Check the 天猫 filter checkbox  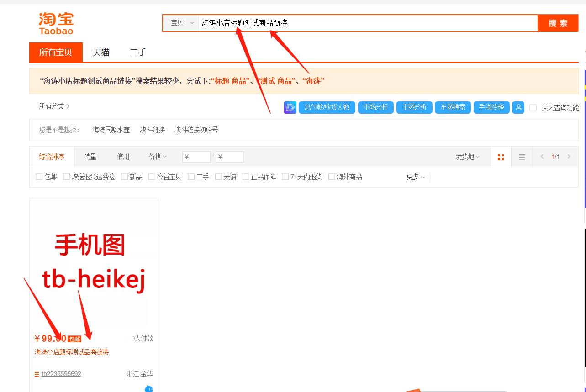pos(218,177)
